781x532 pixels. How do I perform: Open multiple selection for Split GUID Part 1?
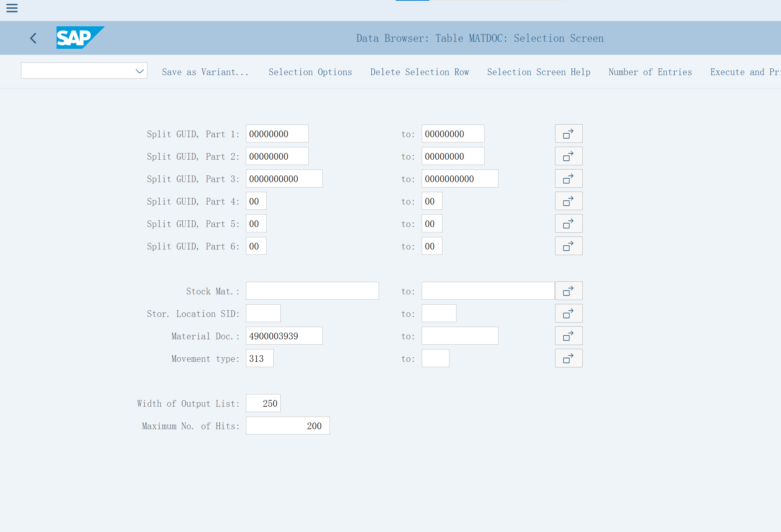coord(568,134)
